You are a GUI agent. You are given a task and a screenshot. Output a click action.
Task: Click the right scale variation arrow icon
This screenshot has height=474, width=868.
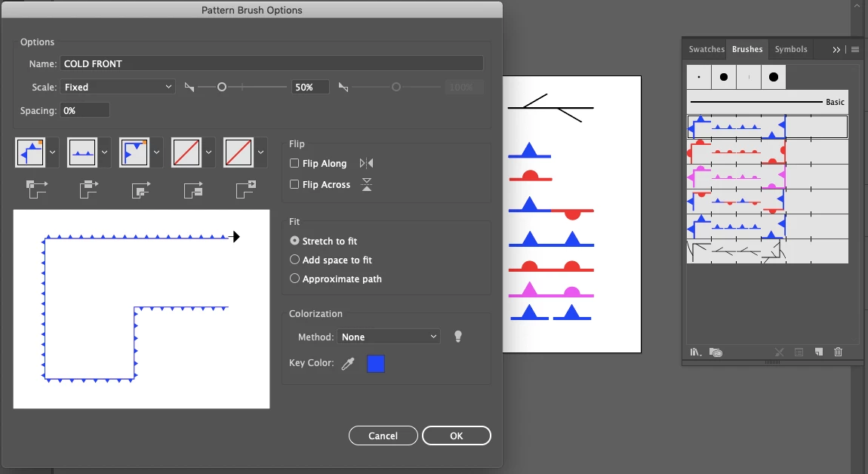pos(343,87)
